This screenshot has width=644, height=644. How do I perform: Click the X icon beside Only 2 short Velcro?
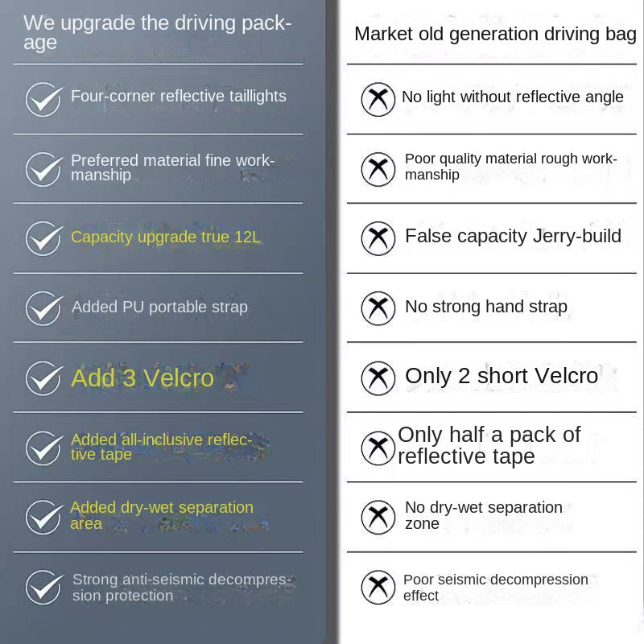click(378, 378)
